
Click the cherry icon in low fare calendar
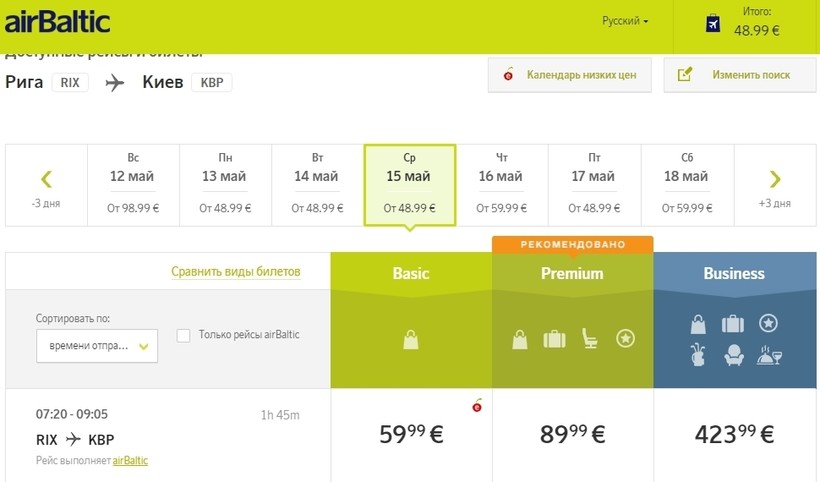pos(508,75)
